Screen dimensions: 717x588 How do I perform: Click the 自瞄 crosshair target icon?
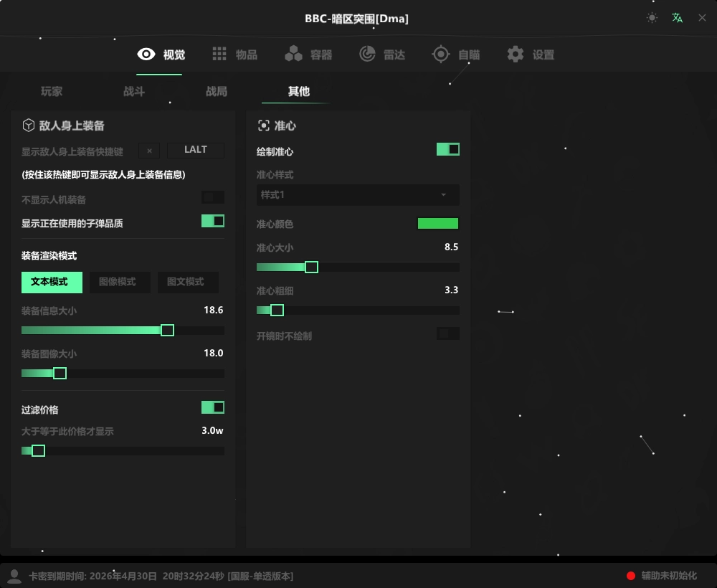[441, 54]
